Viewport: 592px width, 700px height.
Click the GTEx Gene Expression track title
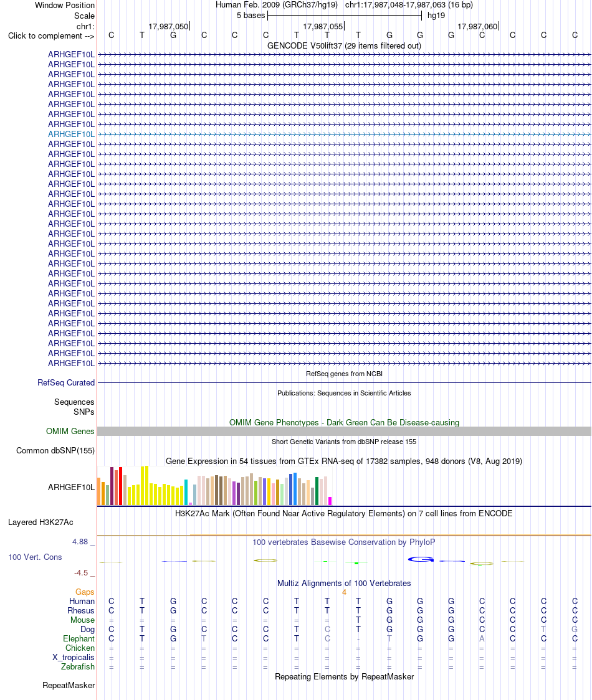(x=344, y=461)
